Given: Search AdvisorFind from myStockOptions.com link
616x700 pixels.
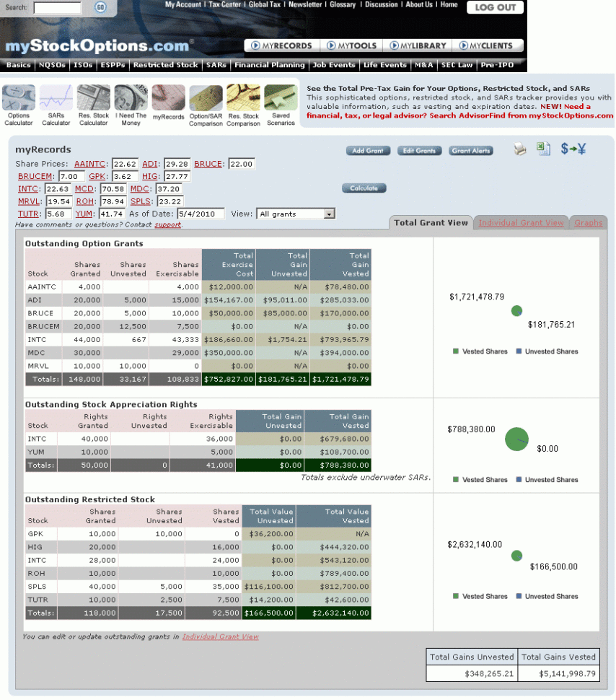Looking at the screenshot, I should click(522, 115).
